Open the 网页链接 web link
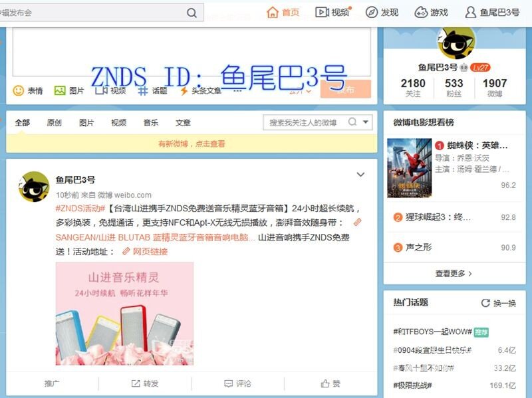This screenshot has width=532, height=398. (145, 252)
